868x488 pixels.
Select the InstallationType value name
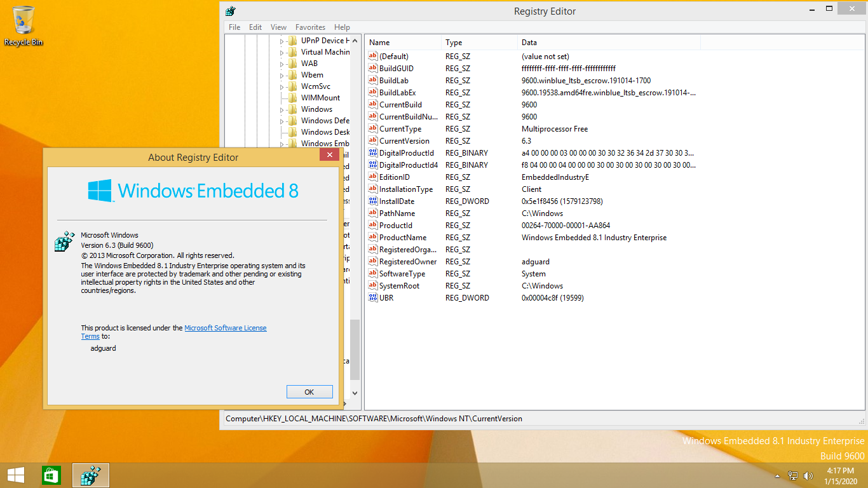point(406,189)
